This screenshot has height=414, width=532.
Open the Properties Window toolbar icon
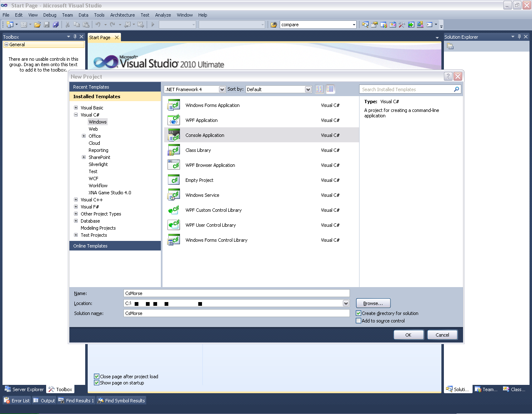pos(374,25)
